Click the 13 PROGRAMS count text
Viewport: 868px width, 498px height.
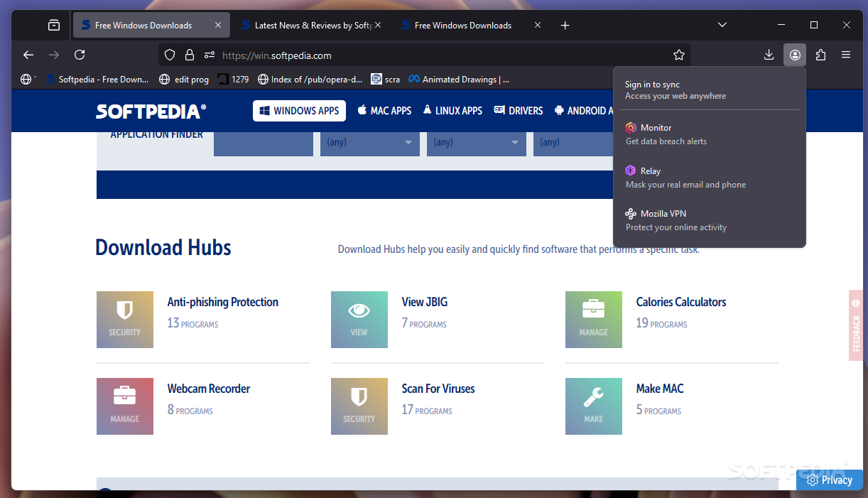(x=192, y=323)
